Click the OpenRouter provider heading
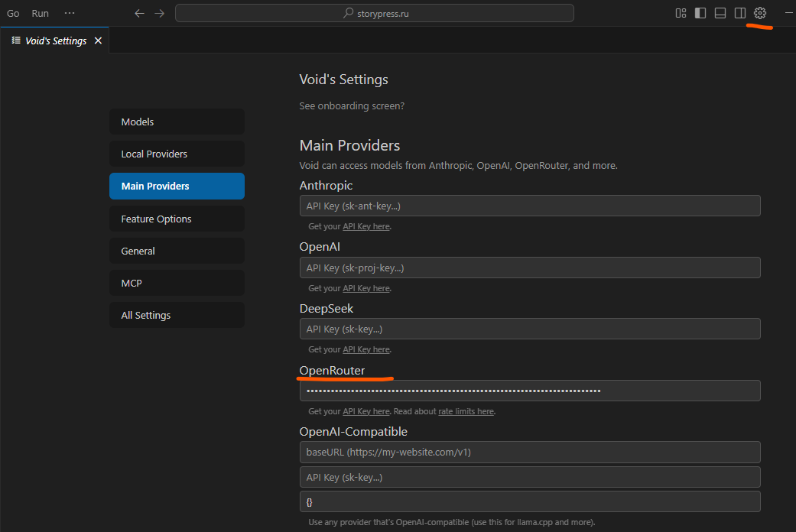 [332, 371]
